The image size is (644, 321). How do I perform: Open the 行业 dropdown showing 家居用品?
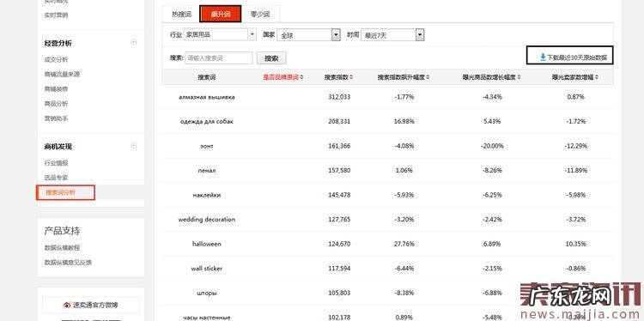click(x=220, y=35)
